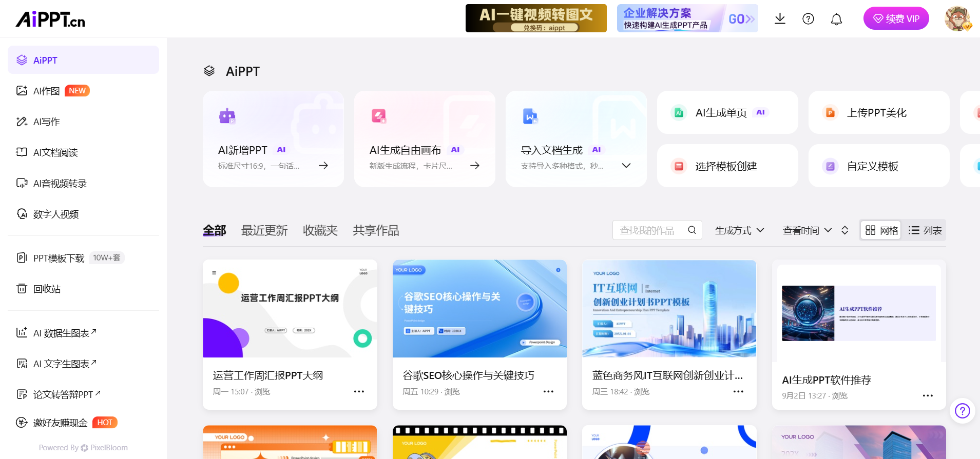Open the 生成方式 dropdown

point(739,230)
